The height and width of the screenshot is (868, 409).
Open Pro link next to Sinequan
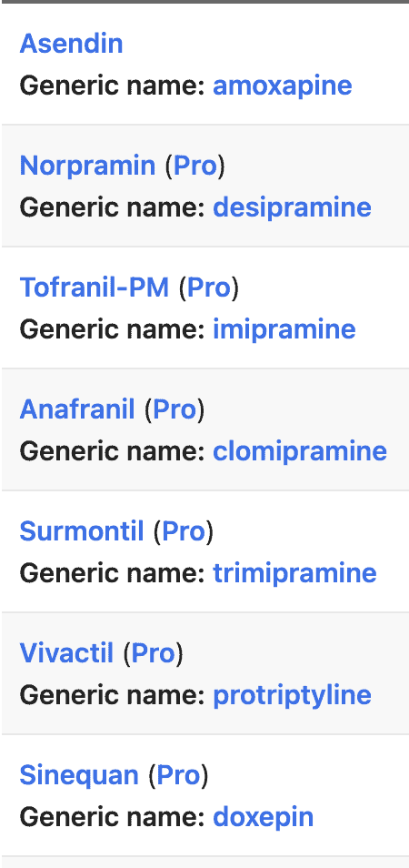click(x=178, y=775)
